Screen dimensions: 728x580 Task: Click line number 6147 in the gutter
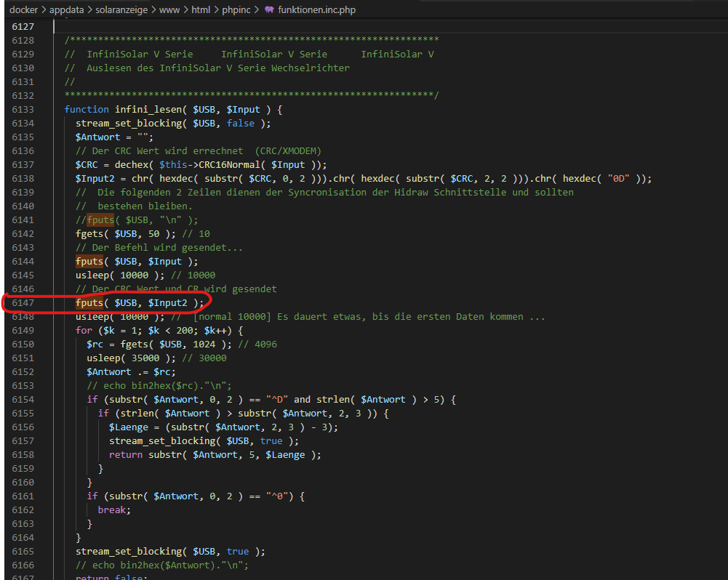coord(23,303)
